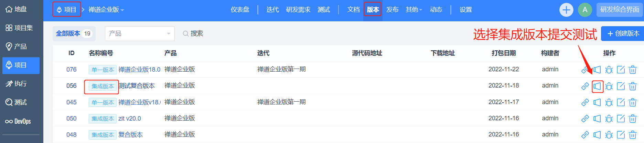Image resolution: width=644 pixels, height=143 pixels.
Task: Delete build 048 with trash icon
Action: click(633, 135)
